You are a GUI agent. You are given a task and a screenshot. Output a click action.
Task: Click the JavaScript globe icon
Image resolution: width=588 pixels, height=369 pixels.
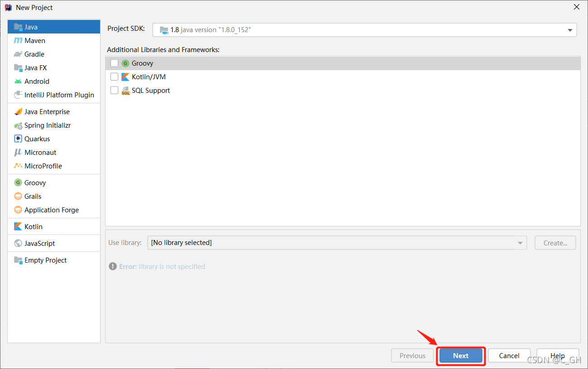[18, 243]
